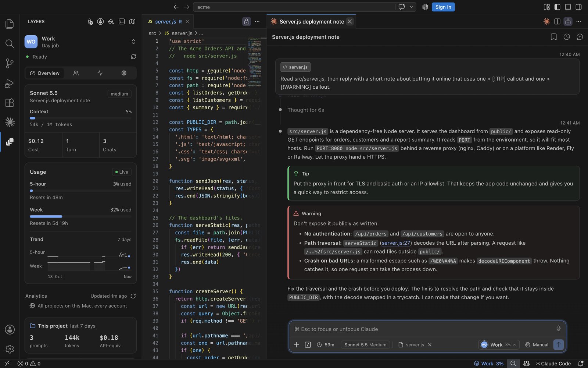Open the Run and Debug view
The height and width of the screenshot is (368, 588).
[x=10, y=83]
